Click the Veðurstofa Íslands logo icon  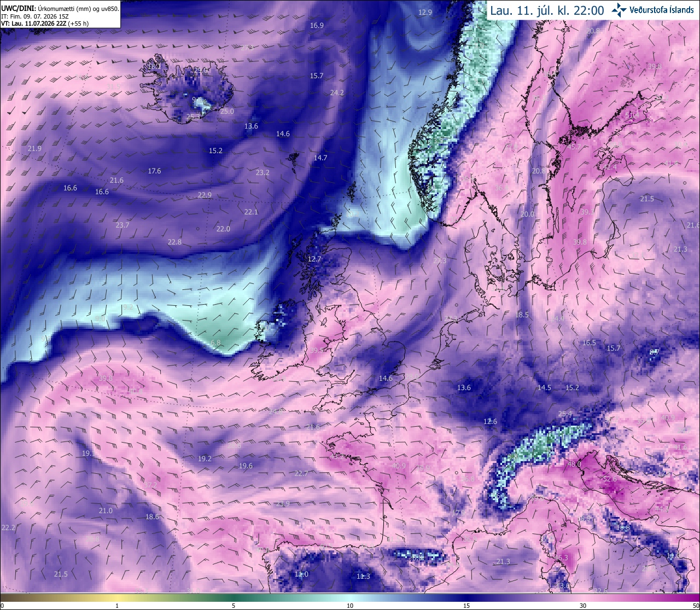(619, 10)
